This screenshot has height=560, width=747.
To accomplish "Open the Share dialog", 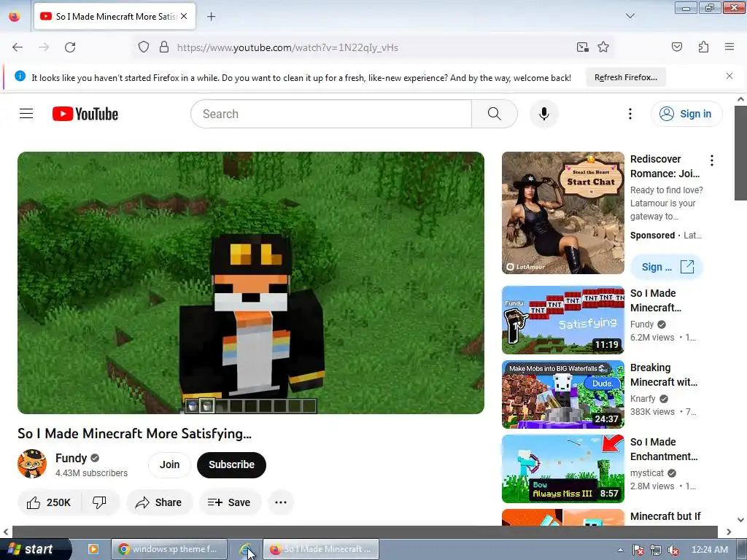I will pyautogui.click(x=159, y=502).
